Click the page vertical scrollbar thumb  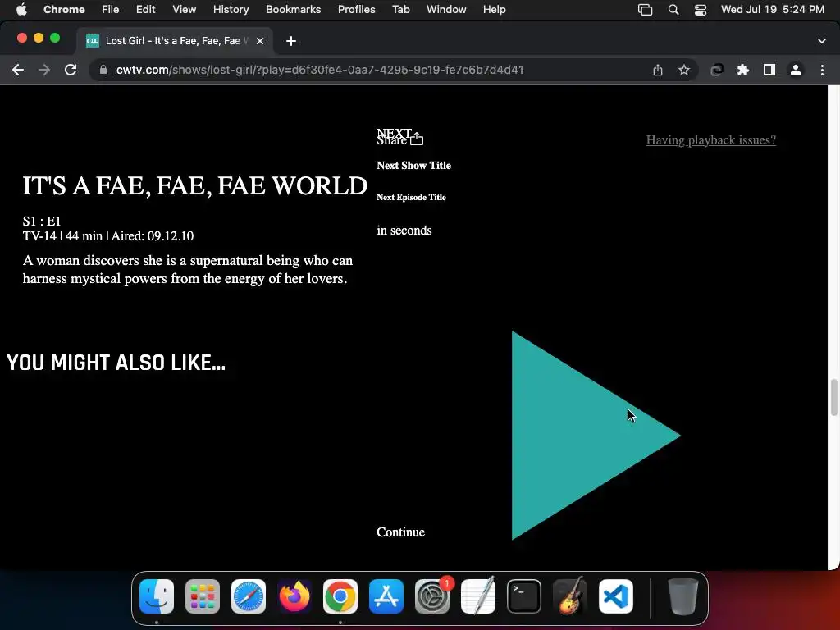tap(833, 397)
